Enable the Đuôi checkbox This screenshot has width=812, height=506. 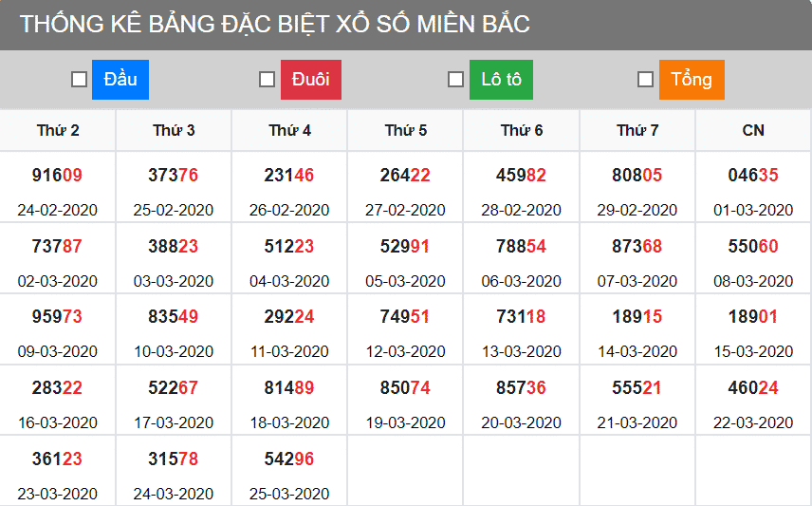268,80
